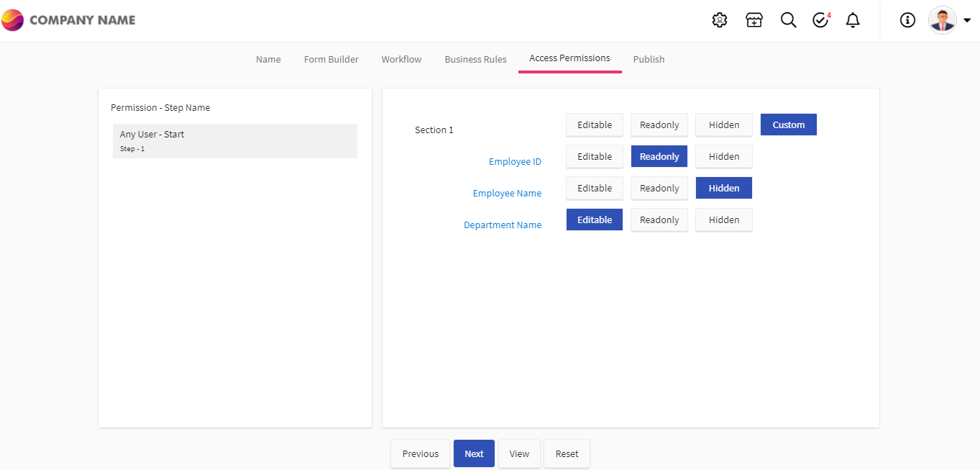Set Employee Name to Hidden
The image size is (980, 470).
(x=724, y=188)
